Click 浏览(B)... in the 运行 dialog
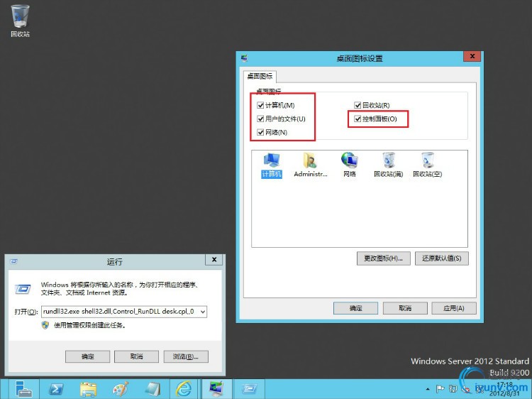The height and width of the screenshot is (399, 532). pos(186,356)
